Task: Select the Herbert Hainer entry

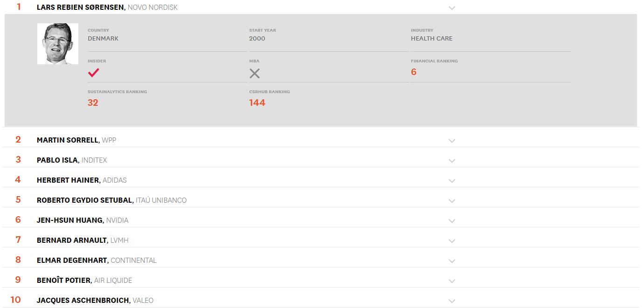Action: pyautogui.click(x=68, y=180)
